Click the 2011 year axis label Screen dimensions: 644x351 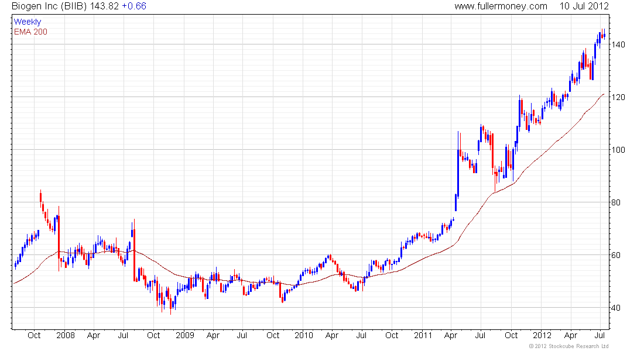point(423,335)
